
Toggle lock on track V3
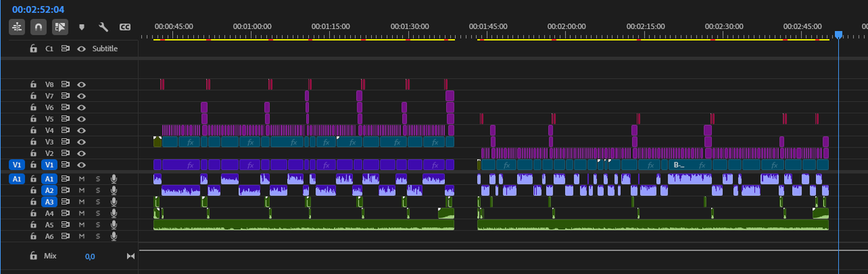tap(33, 142)
